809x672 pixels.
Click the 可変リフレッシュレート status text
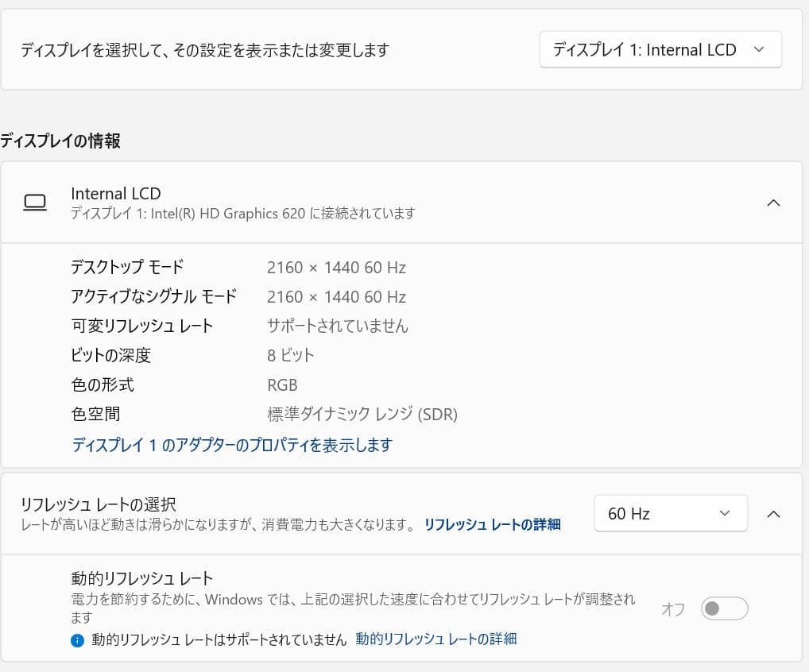pos(338,326)
